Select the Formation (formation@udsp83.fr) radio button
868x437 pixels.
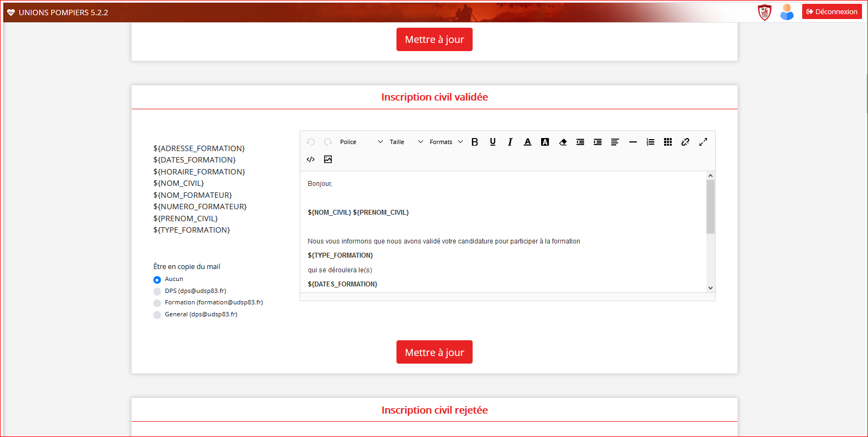[x=157, y=303]
